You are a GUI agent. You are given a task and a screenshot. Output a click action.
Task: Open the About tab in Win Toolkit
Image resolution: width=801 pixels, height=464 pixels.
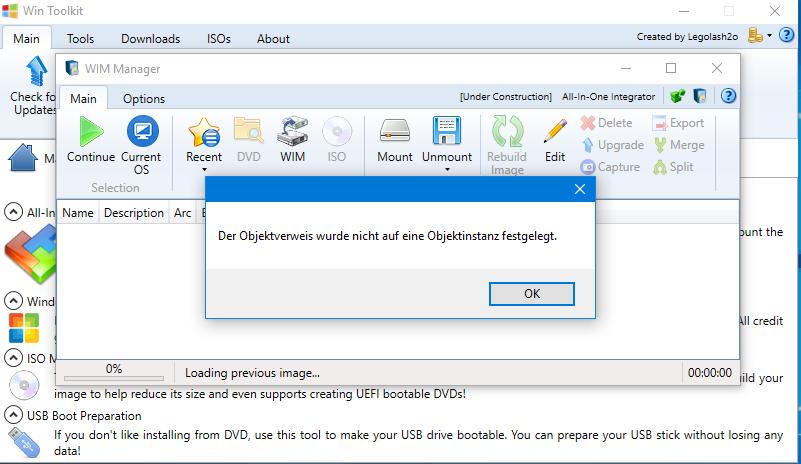pyautogui.click(x=273, y=39)
